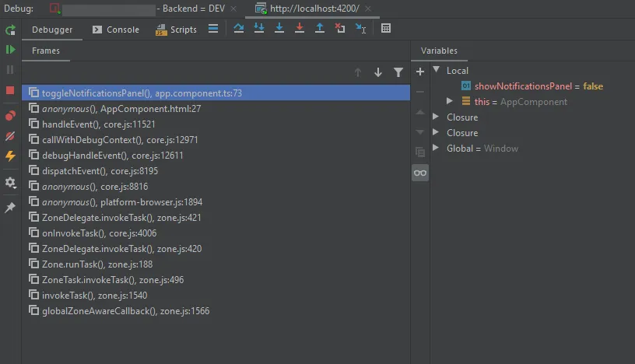Collapse the Local variables node

[x=436, y=69]
